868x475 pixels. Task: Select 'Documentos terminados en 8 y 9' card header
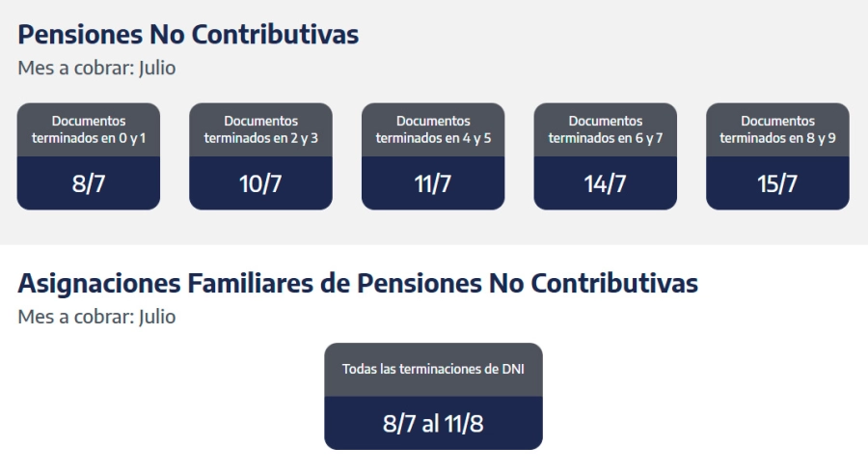777,129
